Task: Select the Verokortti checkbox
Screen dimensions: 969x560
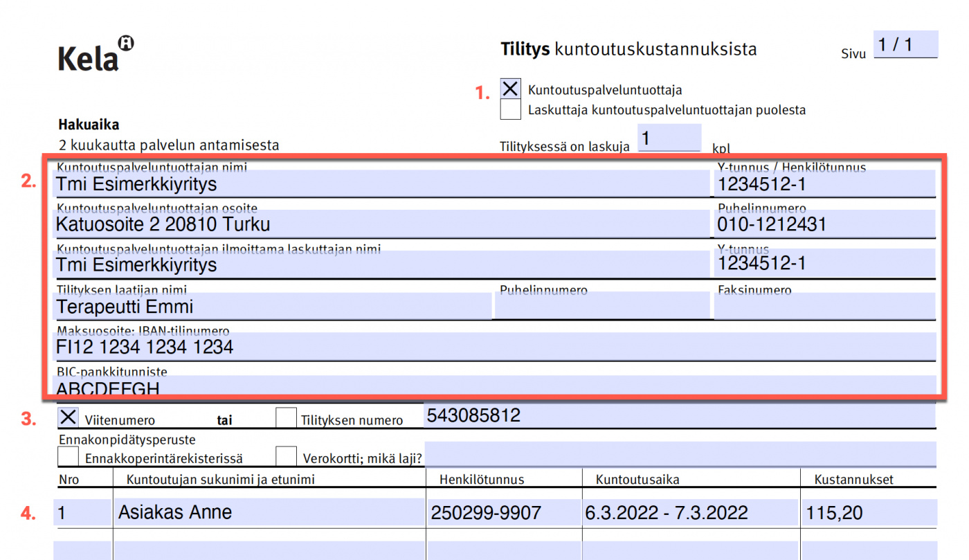Action: point(286,455)
